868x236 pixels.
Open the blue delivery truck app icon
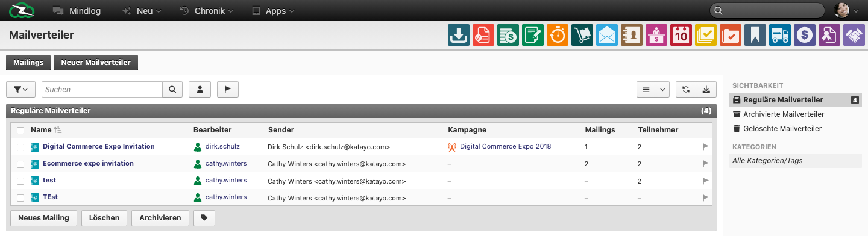coord(780,35)
